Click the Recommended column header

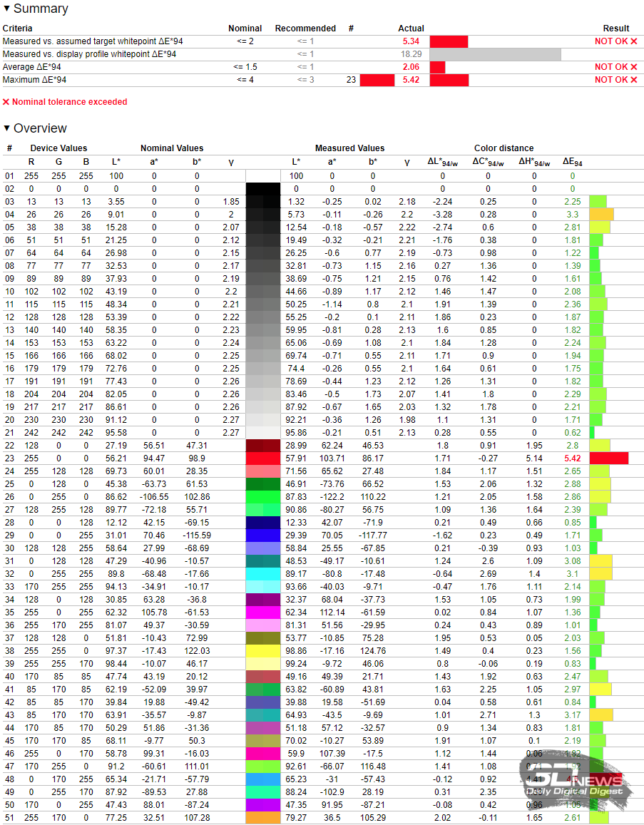click(305, 29)
